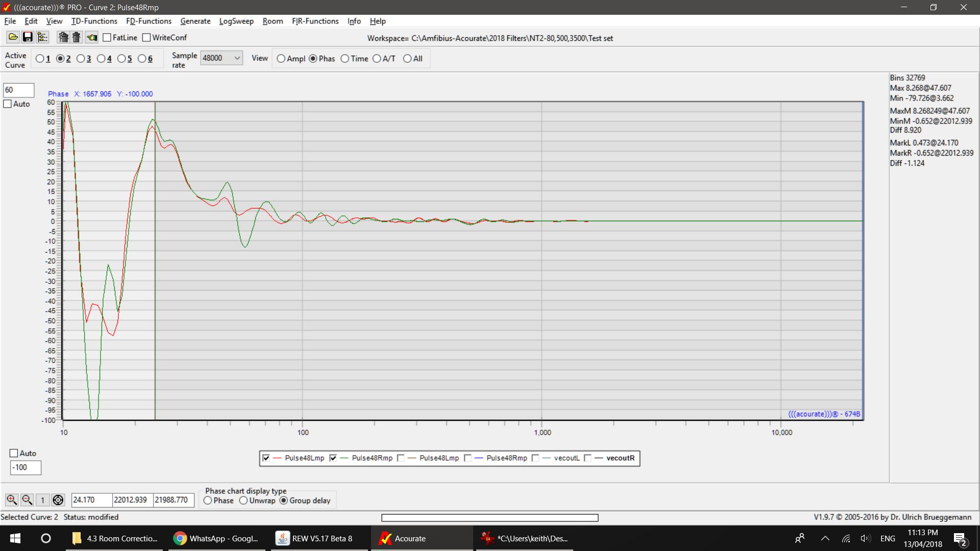Open the clock showing 11:13 PM
The image size is (980, 551).
[923, 538]
